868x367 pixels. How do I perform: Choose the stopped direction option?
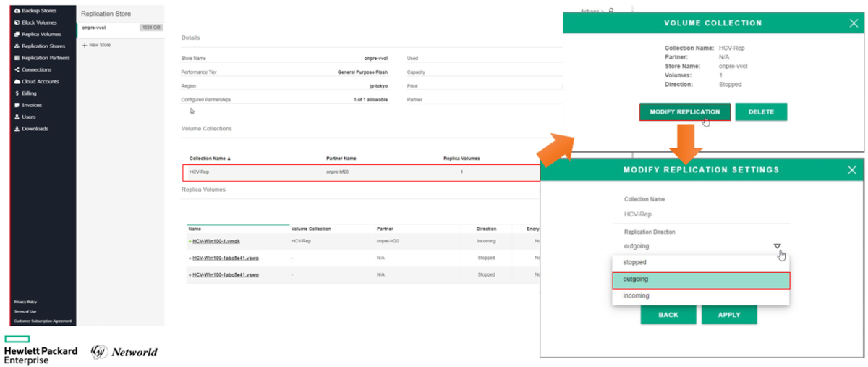click(x=701, y=263)
